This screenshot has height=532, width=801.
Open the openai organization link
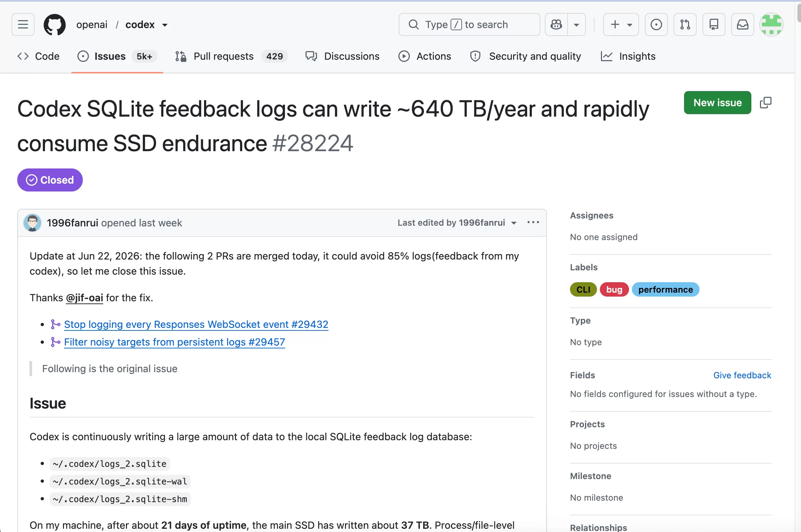click(92, 24)
